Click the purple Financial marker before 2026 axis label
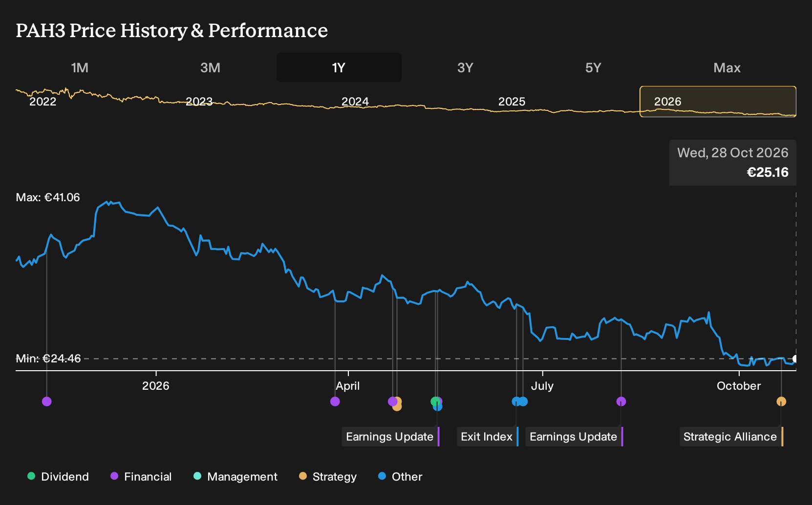 [47, 401]
